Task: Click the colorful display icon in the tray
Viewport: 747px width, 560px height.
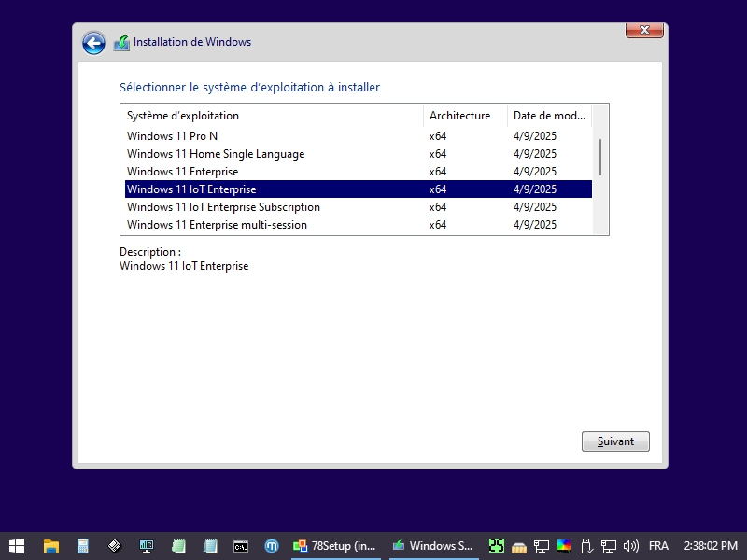Action: tap(564, 546)
